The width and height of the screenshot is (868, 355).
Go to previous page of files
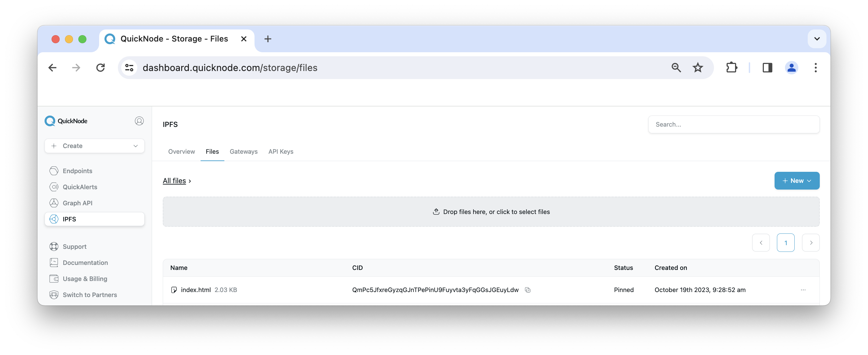pyautogui.click(x=761, y=243)
